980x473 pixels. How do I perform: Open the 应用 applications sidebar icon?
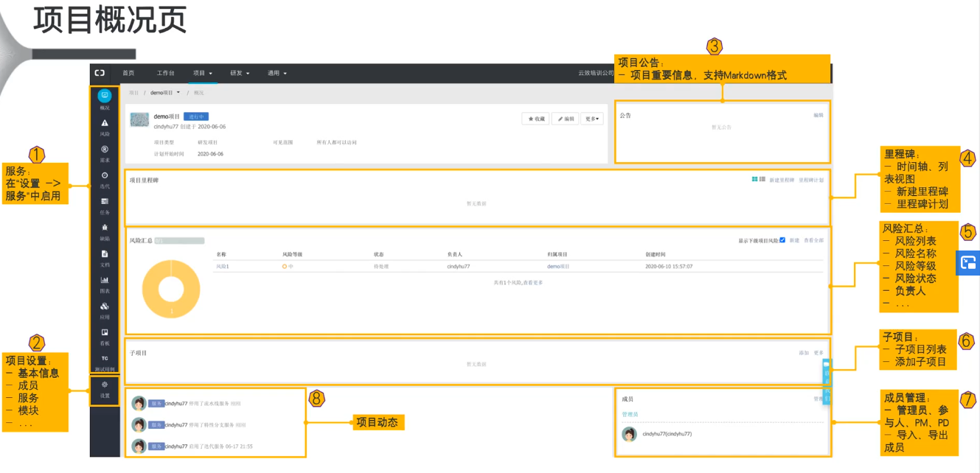105,306
